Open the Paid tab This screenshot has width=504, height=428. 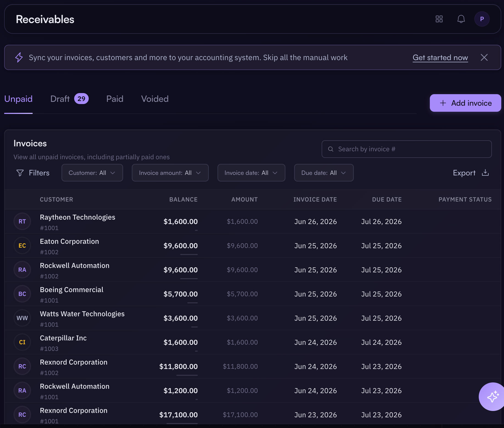click(x=115, y=99)
